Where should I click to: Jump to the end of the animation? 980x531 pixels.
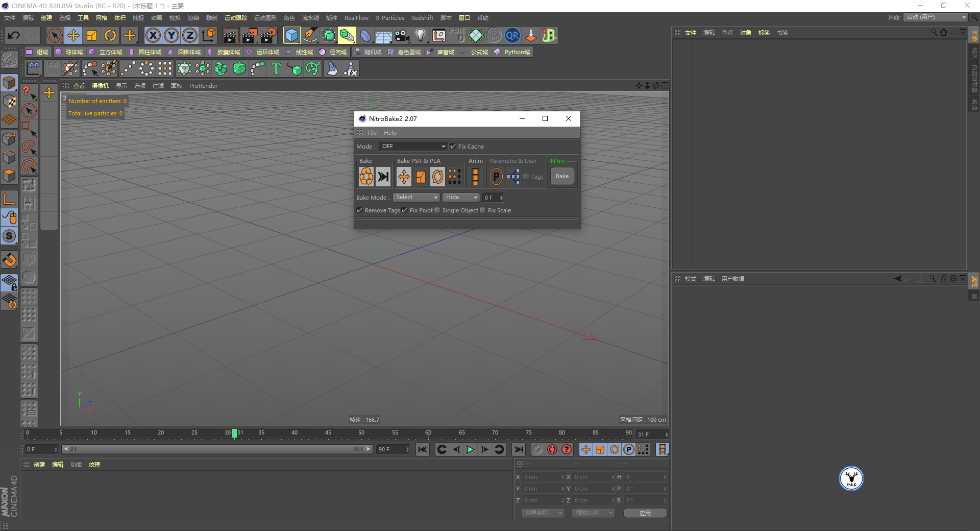click(519, 449)
